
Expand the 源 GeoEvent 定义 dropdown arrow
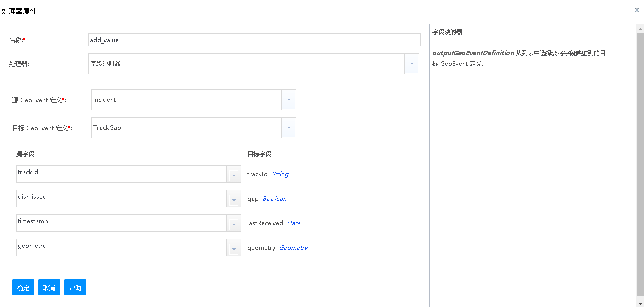click(x=289, y=100)
